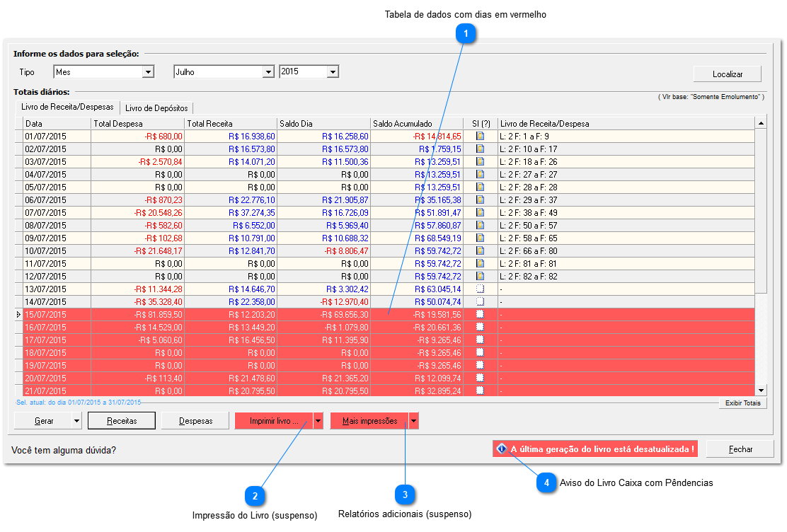The width and height of the screenshot is (787, 532).
Task: Click the Gerar button
Action: [44, 421]
